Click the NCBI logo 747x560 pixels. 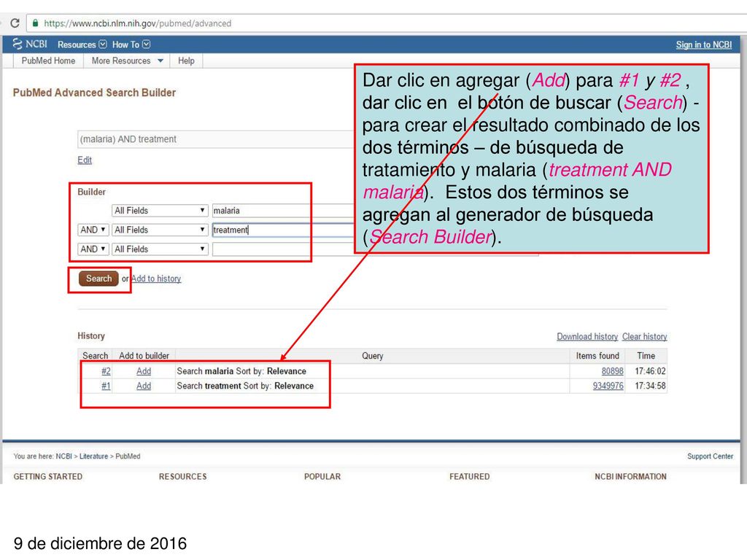pos(30,44)
